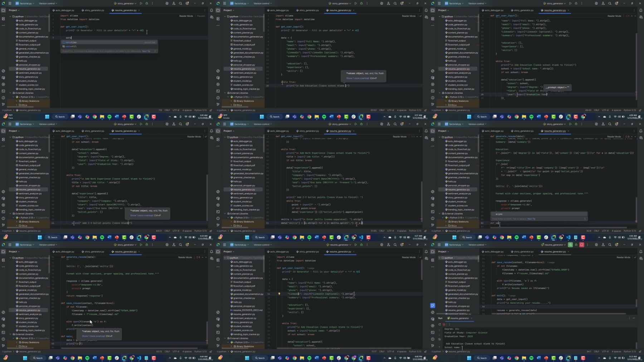Open main menu hamburger in window at position 7:9
The height and width of the screenshot is (362, 644).
click(10, 3)
